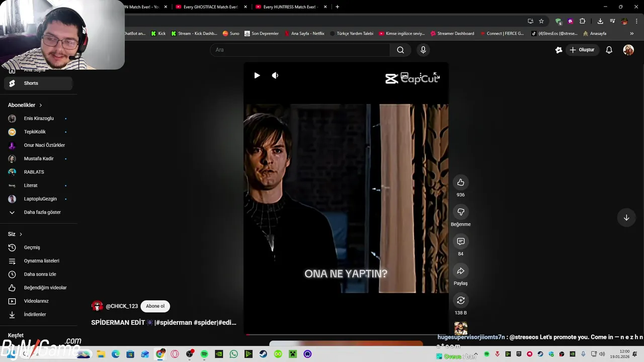The width and height of the screenshot is (644, 362).
Task: Enter fullscreen on the Shorts player
Action: pos(436,76)
